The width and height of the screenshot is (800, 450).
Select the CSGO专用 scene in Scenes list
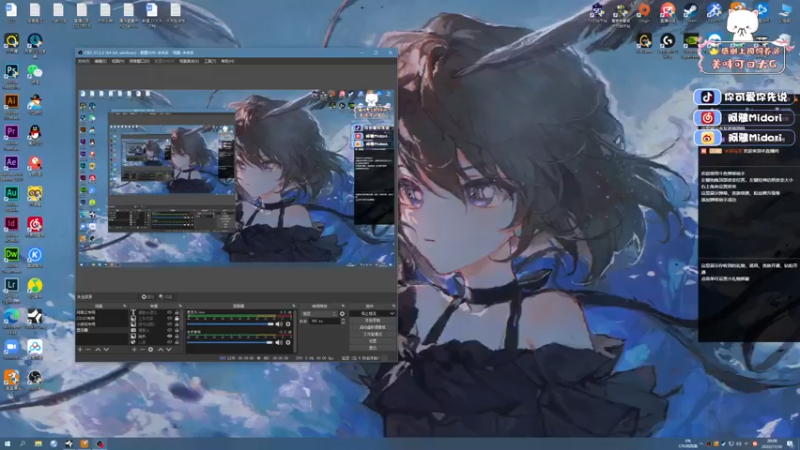pos(102,318)
